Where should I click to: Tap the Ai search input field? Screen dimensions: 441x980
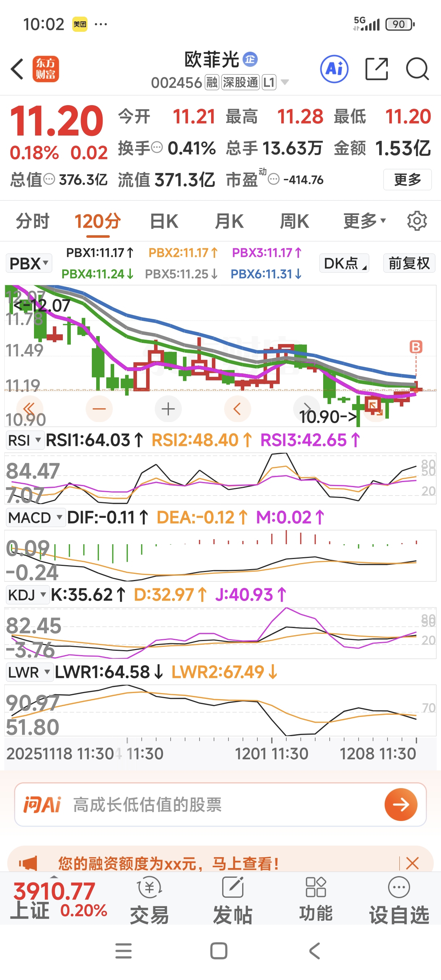220,805
